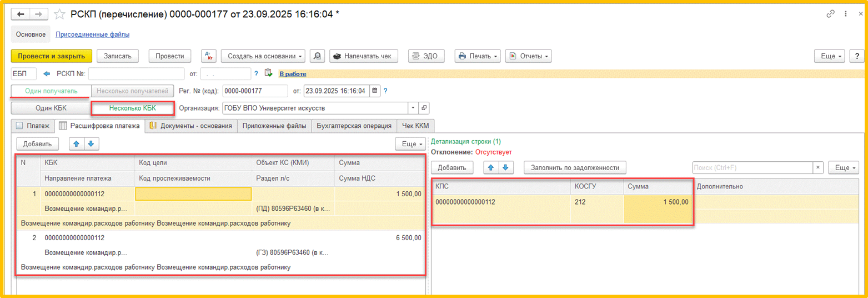Select Один КБК mode
This screenshot has height=298, width=868.
(x=51, y=108)
